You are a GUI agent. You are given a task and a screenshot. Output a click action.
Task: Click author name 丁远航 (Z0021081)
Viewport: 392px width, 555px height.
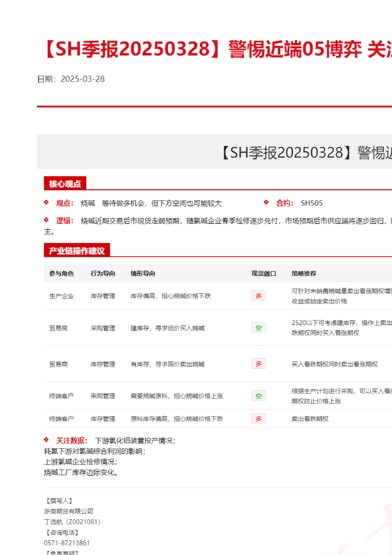click(72, 522)
